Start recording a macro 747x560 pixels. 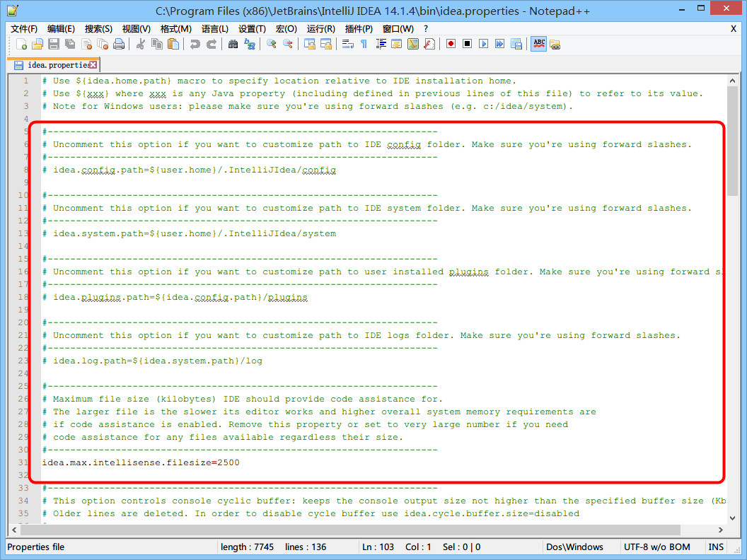tap(451, 44)
